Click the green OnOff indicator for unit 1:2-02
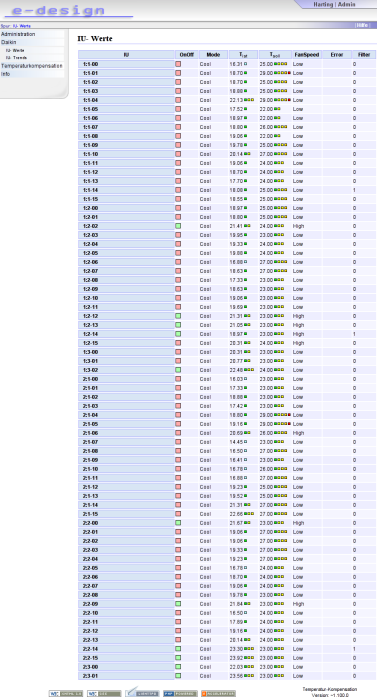This screenshot has width=377, height=700. point(178,226)
